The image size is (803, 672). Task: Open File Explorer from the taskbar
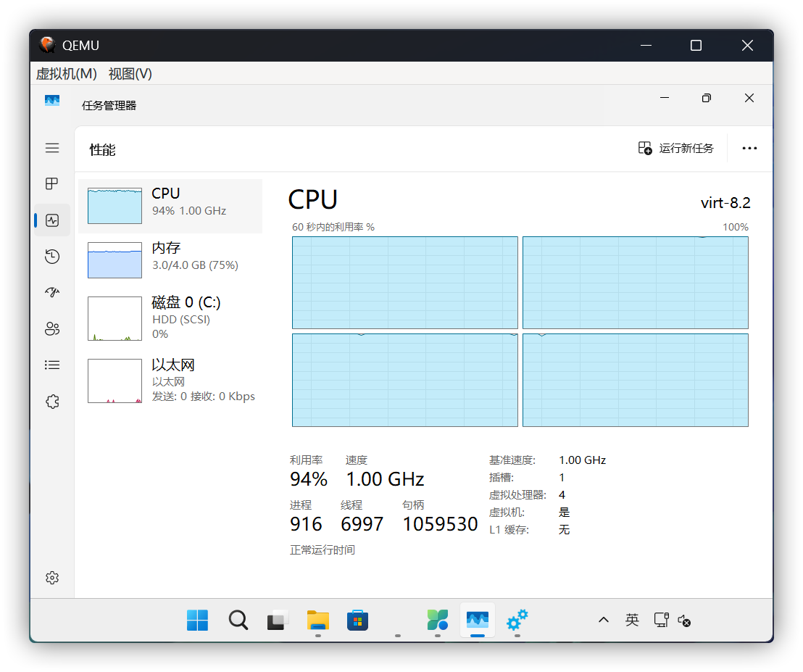pyautogui.click(x=317, y=620)
